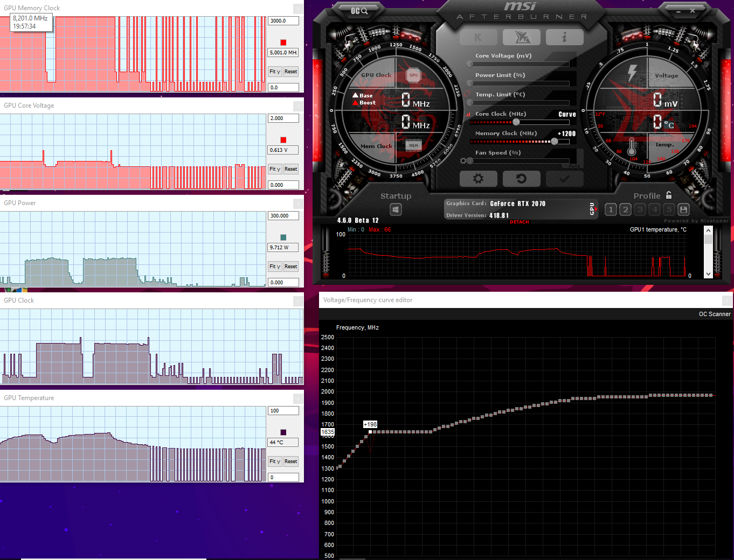Click the 0.613 V current value in GPU Core Voltage
This screenshot has height=560, width=734.
283,150
